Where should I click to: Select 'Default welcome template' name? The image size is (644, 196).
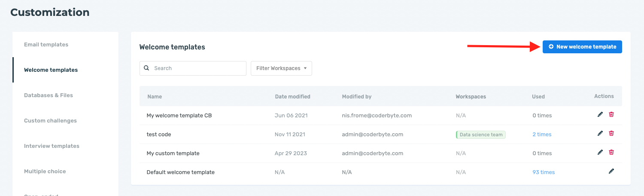coord(180,172)
